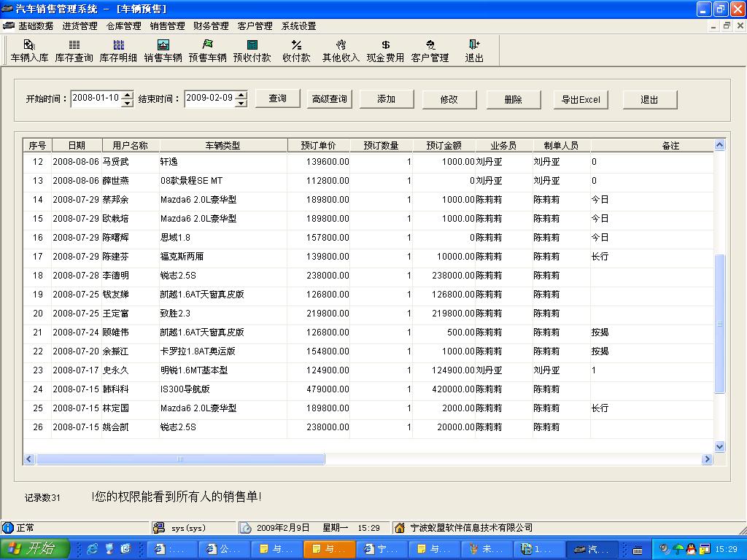Open the 客户管理 menu
747x560 pixels.
pyautogui.click(x=255, y=26)
